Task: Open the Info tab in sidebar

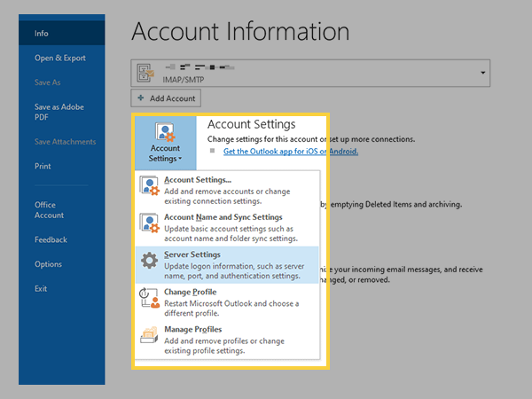Action: pyautogui.click(x=61, y=34)
